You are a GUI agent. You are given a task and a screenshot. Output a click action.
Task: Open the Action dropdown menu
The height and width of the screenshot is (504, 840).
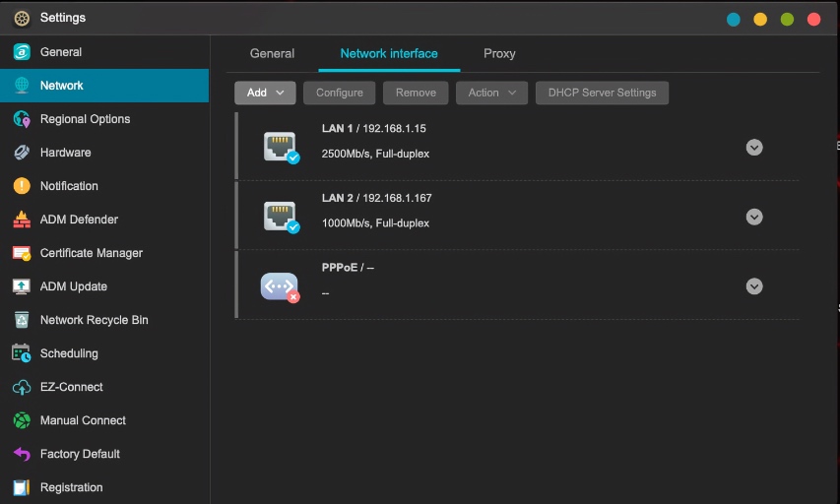(491, 93)
